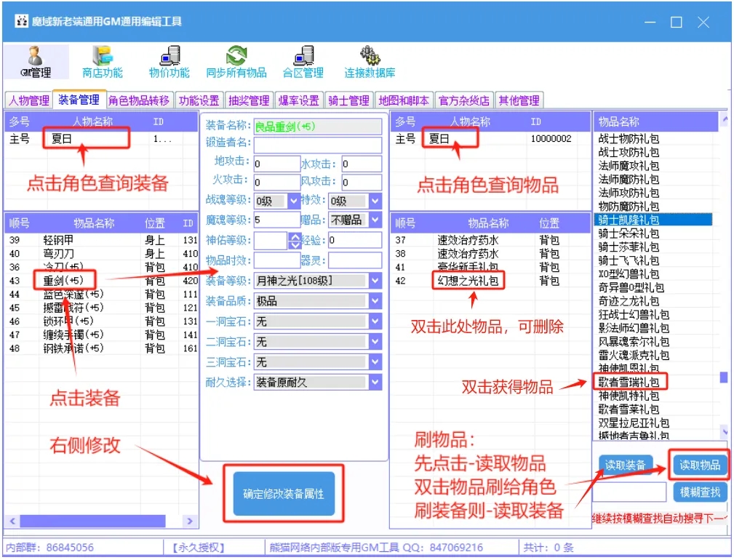Click the panda application icon in title bar

point(21,21)
